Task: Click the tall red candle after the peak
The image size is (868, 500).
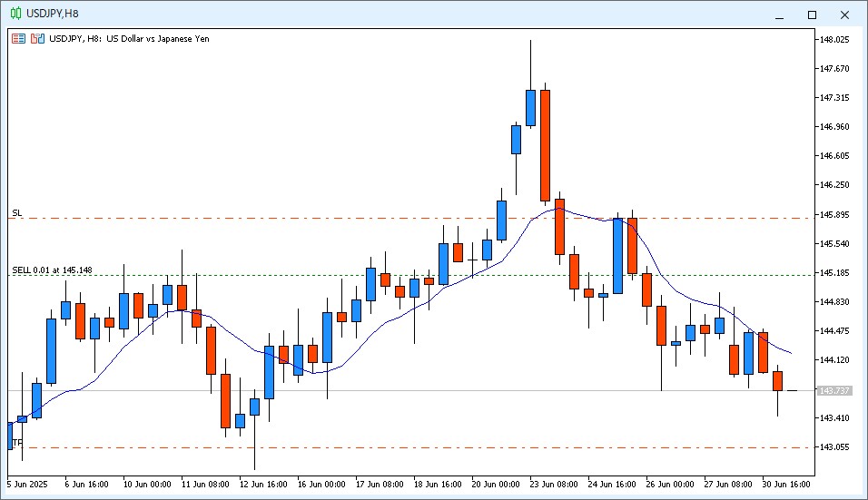Action: 546,145
